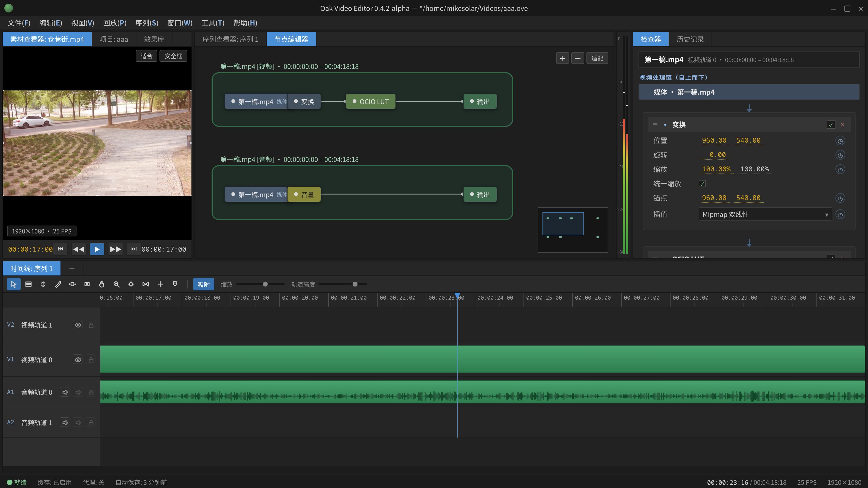868x488 pixels.
Task: Click 适配 in node editor
Action: coord(597,58)
